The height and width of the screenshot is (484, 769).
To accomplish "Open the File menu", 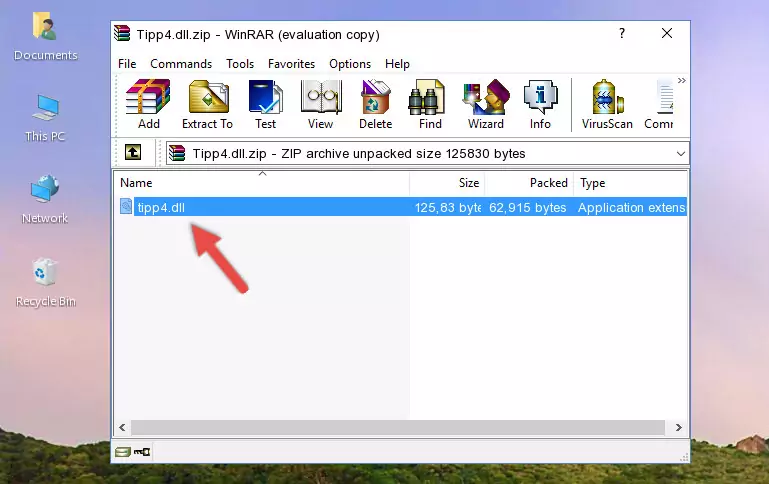I will coord(127,64).
